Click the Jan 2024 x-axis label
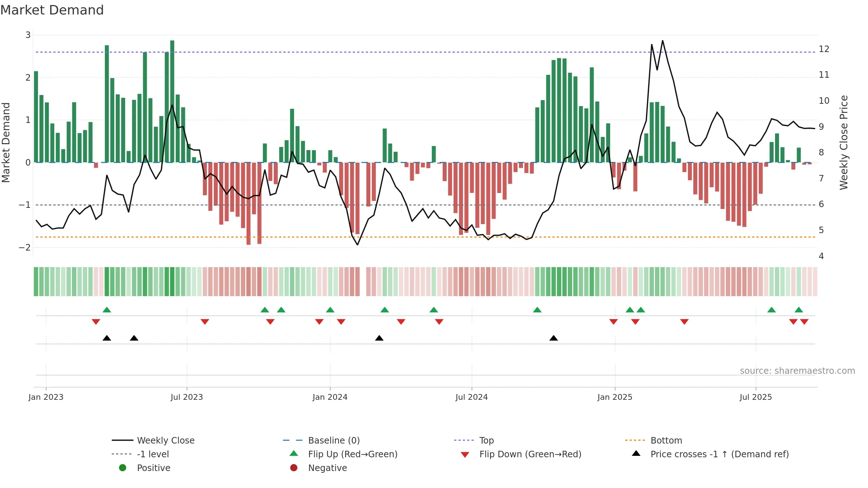Viewport: 868px width, 488px height. pos(330,397)
